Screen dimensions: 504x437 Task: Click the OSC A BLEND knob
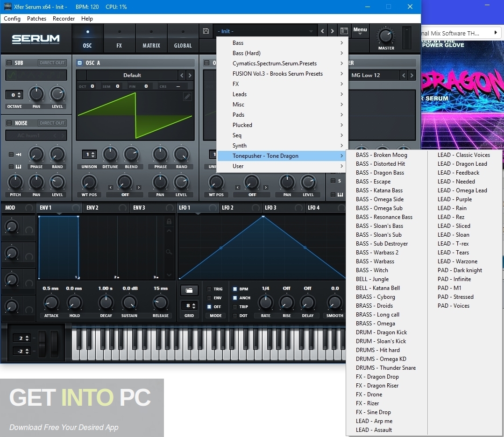click(x=131, y=154)
